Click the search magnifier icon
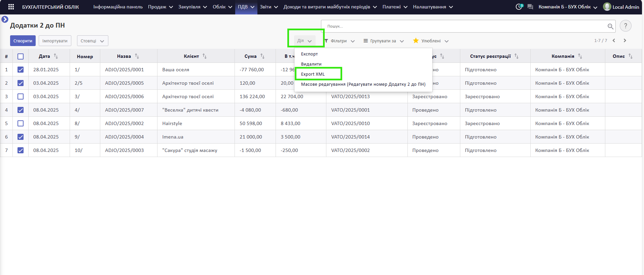644x275 pixels. pyautogui.click(x=610, y=26)
